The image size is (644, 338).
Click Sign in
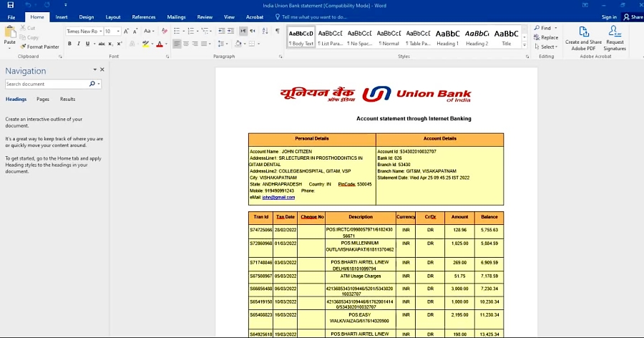click(609, 17)
